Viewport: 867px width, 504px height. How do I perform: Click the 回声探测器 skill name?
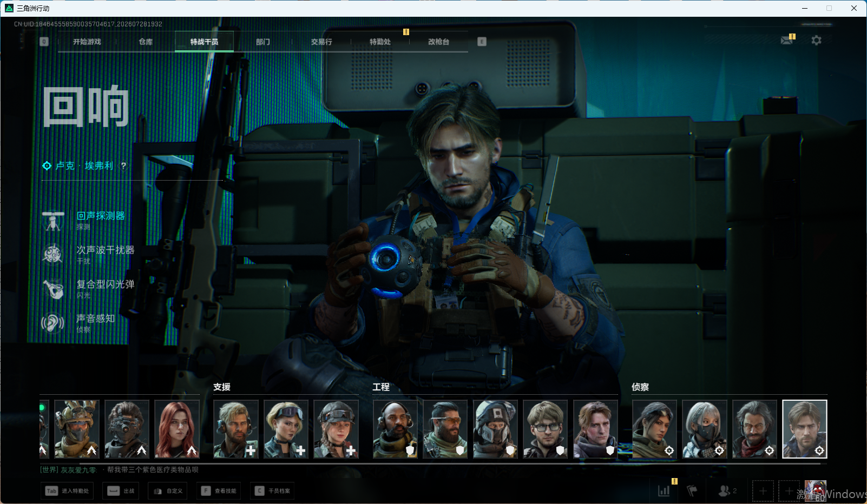[101, 216]
